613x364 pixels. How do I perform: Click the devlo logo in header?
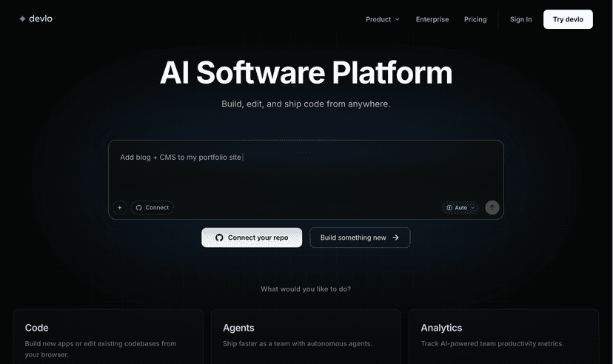click(36, 18)
